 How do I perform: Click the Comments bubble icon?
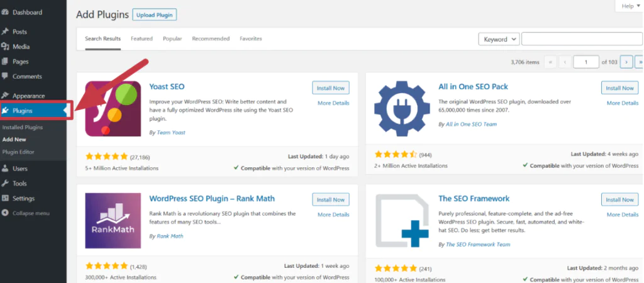(x=5, y=77)
